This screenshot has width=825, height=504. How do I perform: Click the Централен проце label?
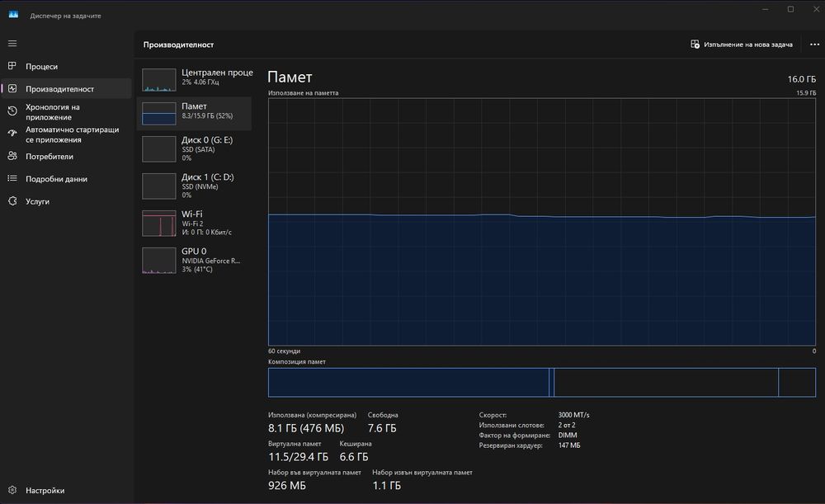(x=217, y=73)
